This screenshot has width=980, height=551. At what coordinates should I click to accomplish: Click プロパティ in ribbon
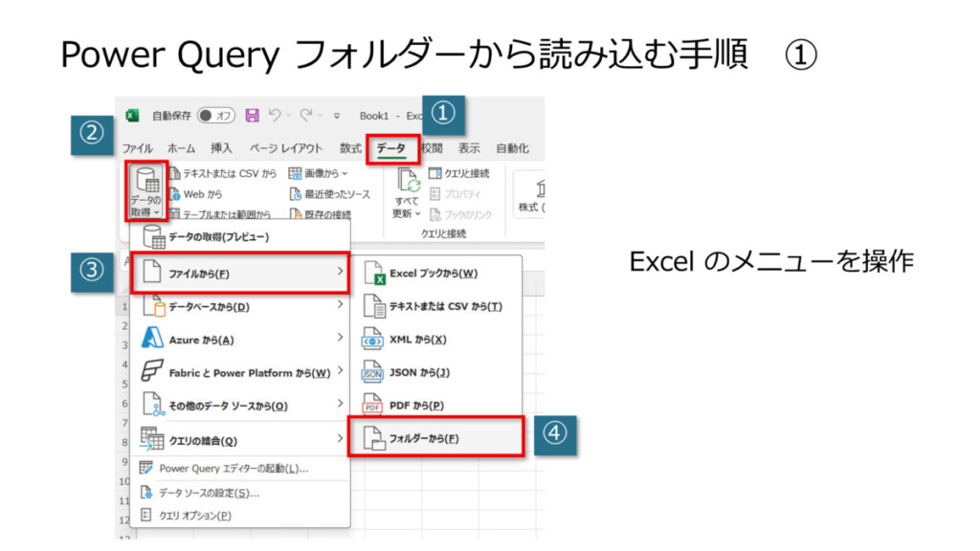tap(457, 194)
